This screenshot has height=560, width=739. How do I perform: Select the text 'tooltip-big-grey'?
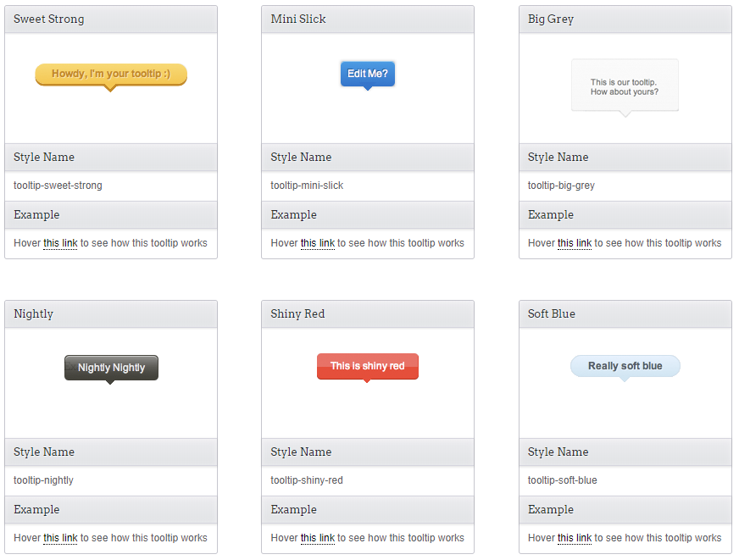pyautogui.click(x=561, y=186)
